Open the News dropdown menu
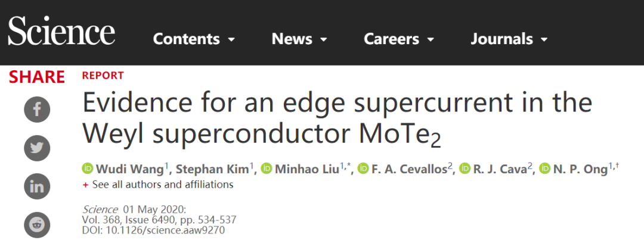 click(299, 39)
